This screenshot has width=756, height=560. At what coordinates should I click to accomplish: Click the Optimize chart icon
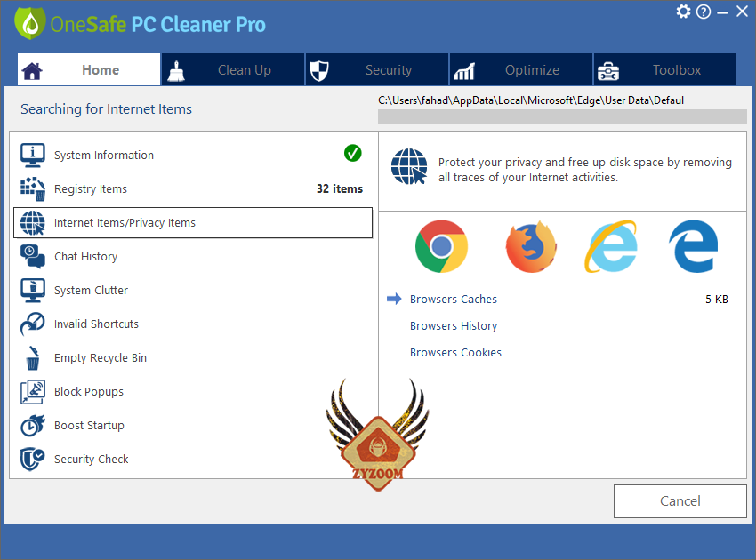pos(463,71)
